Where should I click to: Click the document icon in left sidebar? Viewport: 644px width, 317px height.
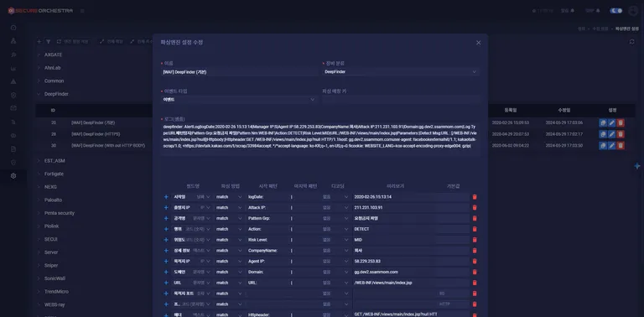pos(13,148)
